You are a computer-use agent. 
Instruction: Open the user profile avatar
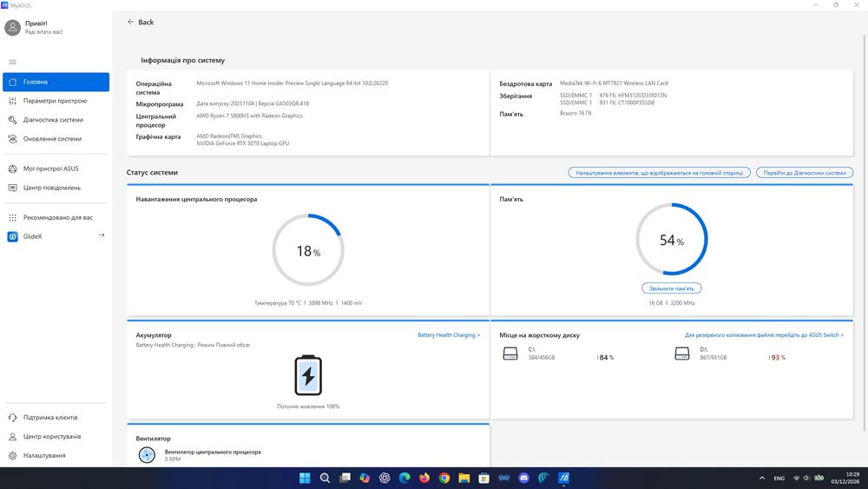pyautogui.click(x=12, y=27)
